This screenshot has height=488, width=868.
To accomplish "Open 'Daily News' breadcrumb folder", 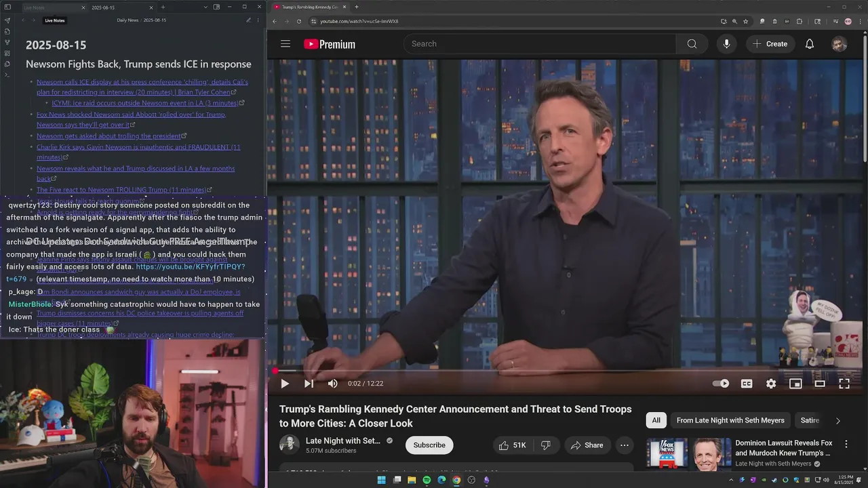I will click(127, 20).
